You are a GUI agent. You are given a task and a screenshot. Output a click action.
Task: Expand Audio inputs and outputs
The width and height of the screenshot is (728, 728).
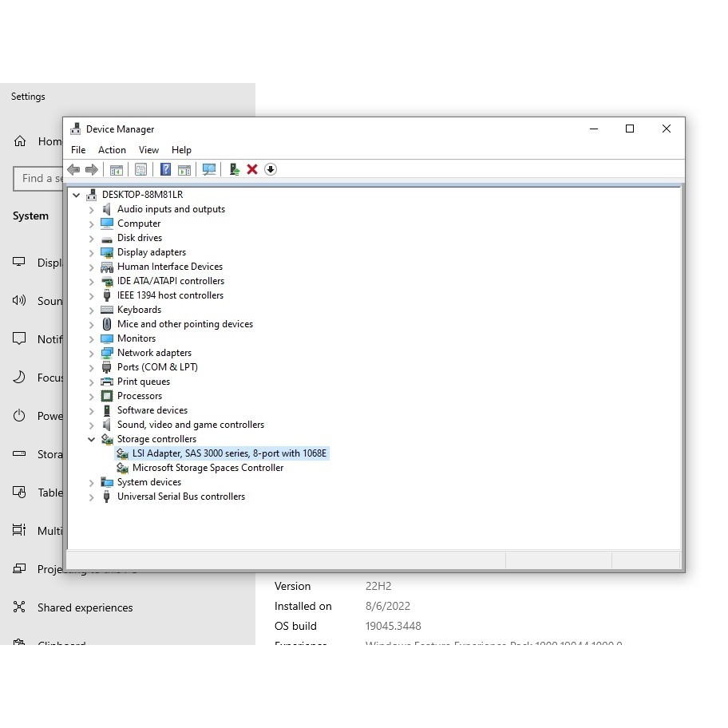pyautogui.click(x=92, y=210)
